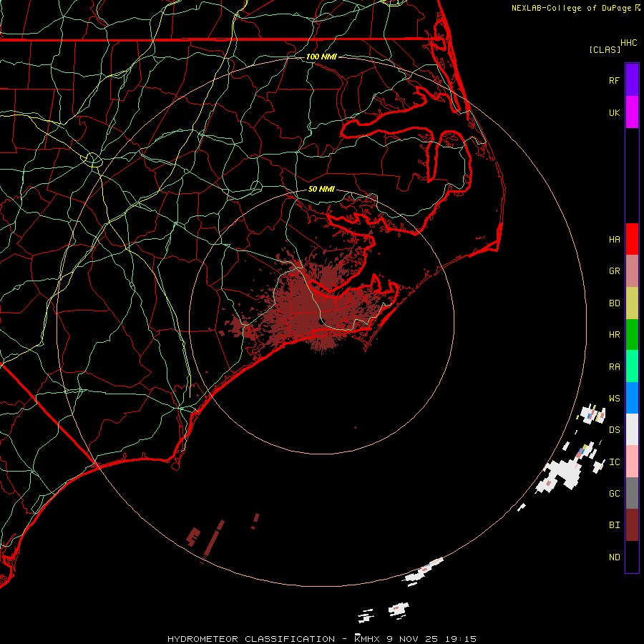Click the DS white legend swatch
This screenshot has height=644, width=644.
[x=632, y=429]
